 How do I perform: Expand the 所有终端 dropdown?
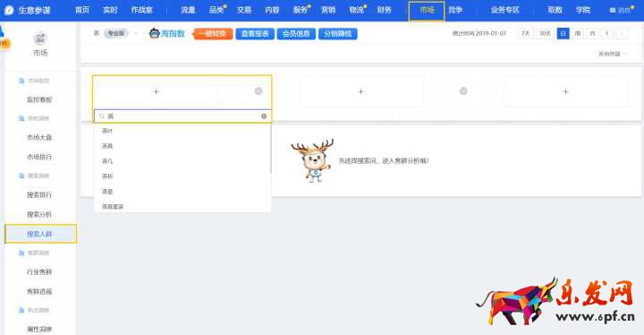coord(613,54)
